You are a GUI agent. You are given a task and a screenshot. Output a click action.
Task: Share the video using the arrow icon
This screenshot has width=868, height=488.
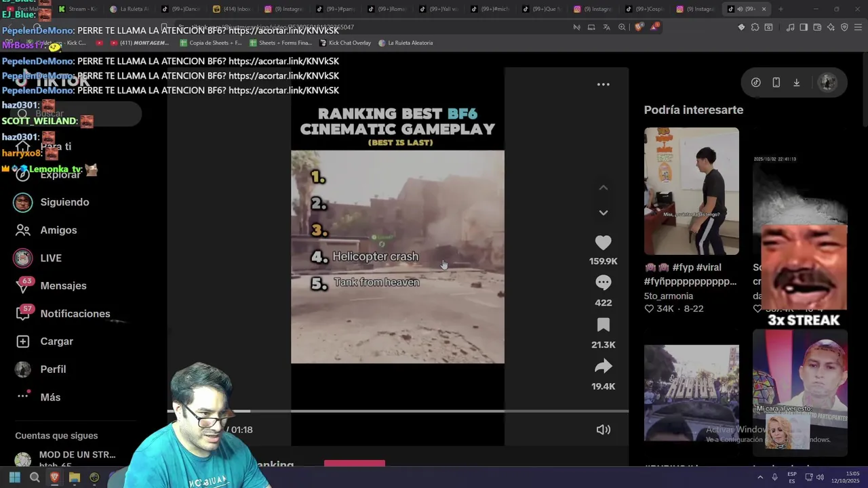click(603, 367)
